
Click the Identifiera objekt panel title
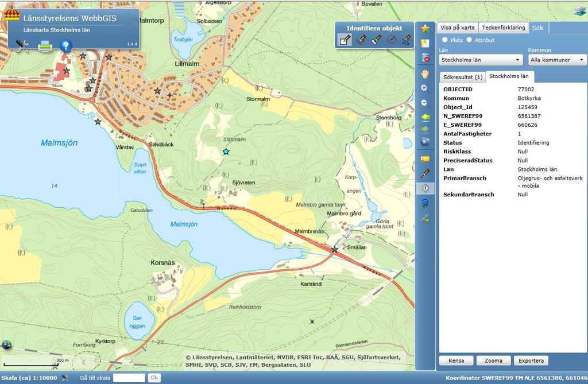pyautogui.click(x=374, y=28)
